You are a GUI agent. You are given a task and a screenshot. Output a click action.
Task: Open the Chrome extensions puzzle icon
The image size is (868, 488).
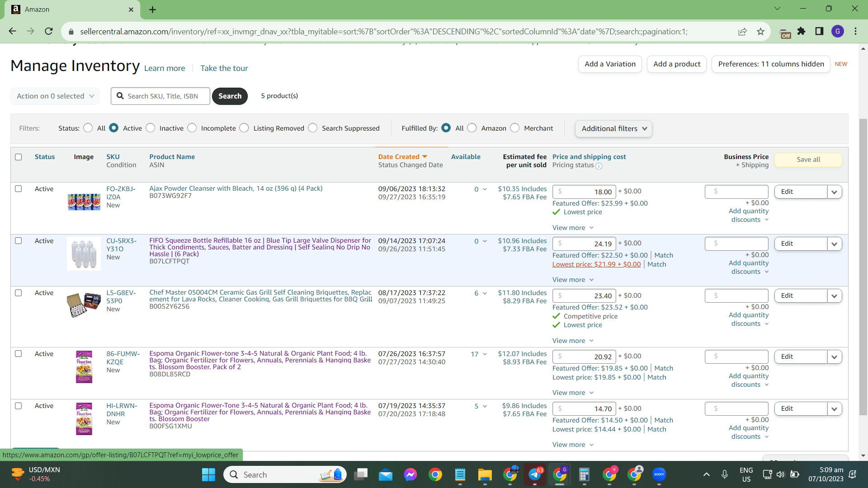(802, 31)
